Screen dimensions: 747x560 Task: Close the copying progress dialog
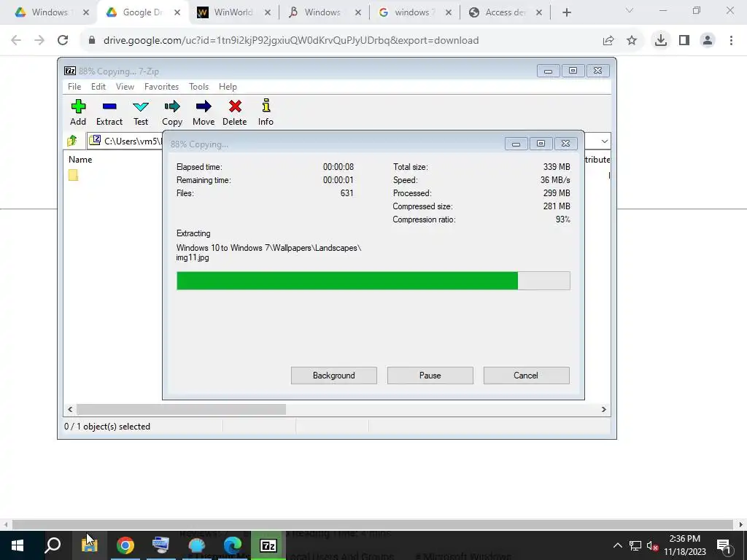[x=565, y=144]
